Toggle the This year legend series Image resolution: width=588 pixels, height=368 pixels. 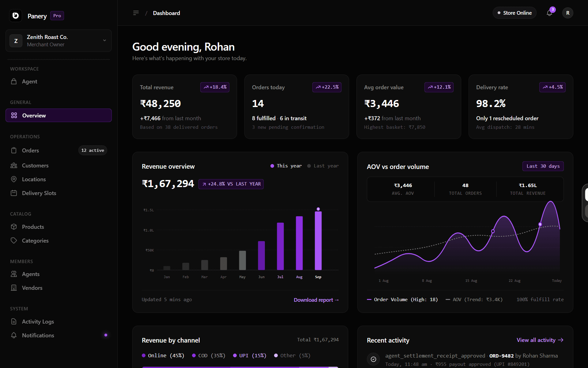tap(286, 166)
